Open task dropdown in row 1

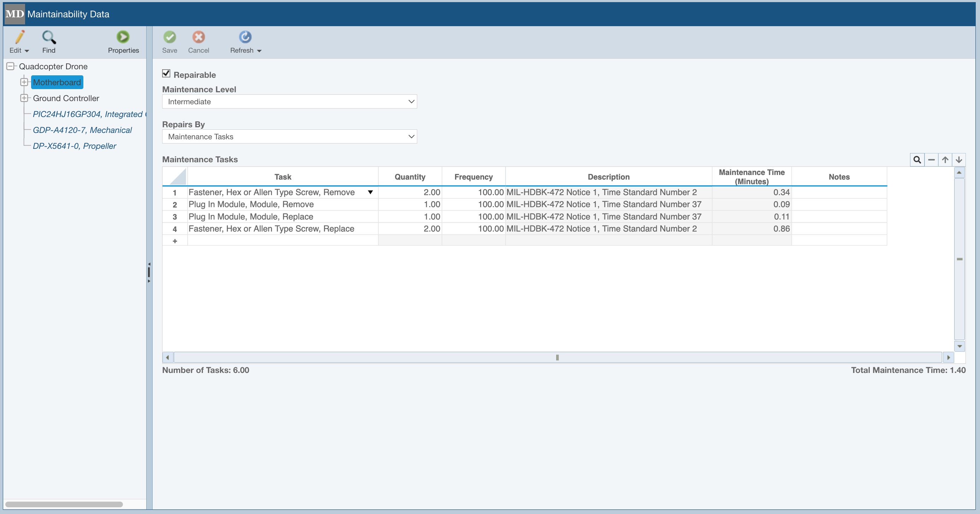click(370, 192)
